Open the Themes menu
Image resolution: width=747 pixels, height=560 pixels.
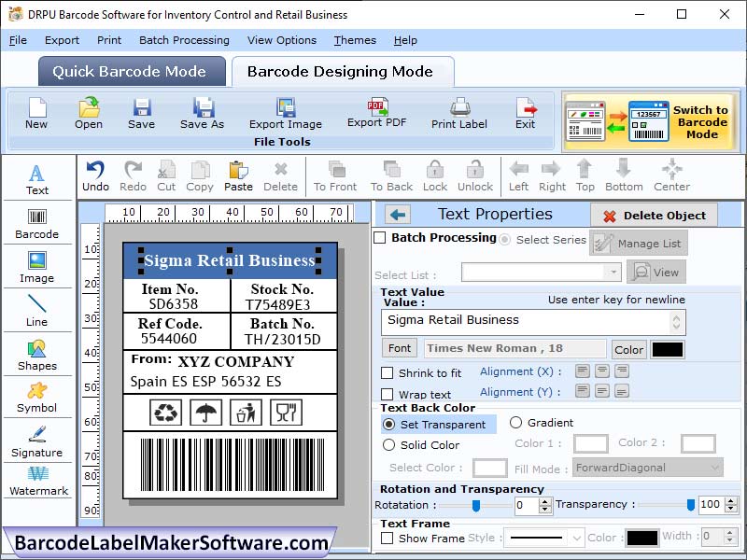tap(355, 40)
